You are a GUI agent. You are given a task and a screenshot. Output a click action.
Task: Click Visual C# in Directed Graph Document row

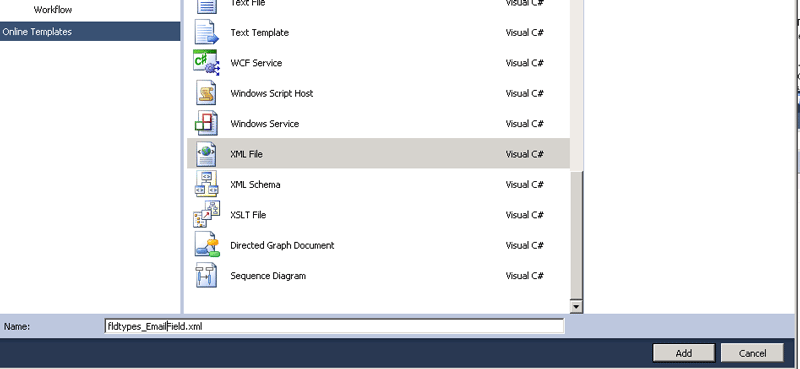[x=524, y=245]
